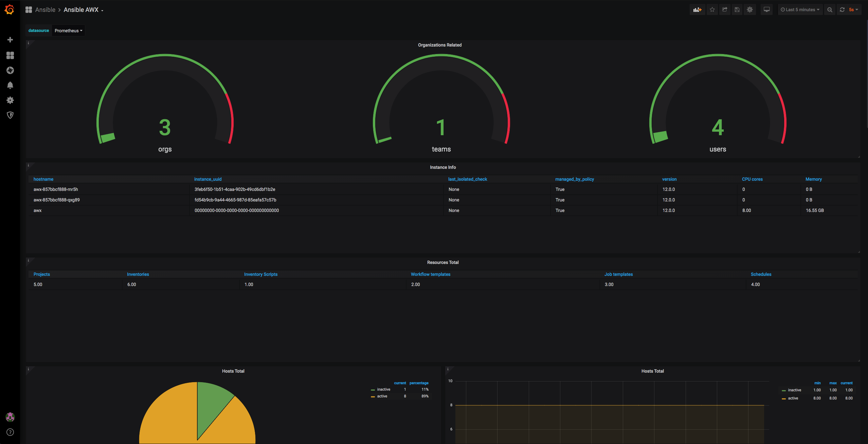Open the Dashboards grid icon in sidebar

coord(10,55)
